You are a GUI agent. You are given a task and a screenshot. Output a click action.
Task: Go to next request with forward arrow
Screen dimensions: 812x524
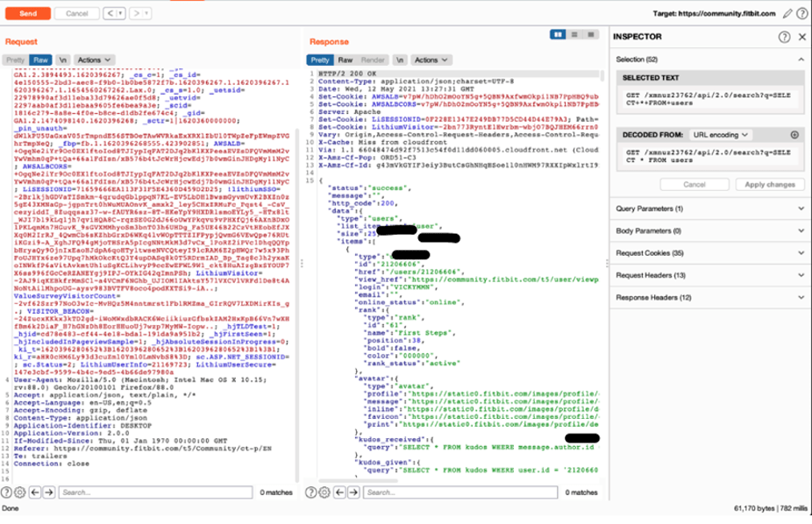point(136,13)
